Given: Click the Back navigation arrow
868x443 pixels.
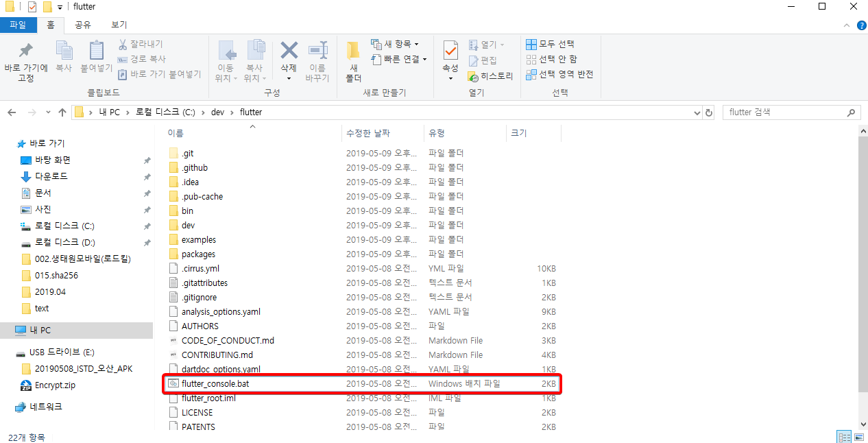Looking at the screenshot, I should [x=12, y=112].
